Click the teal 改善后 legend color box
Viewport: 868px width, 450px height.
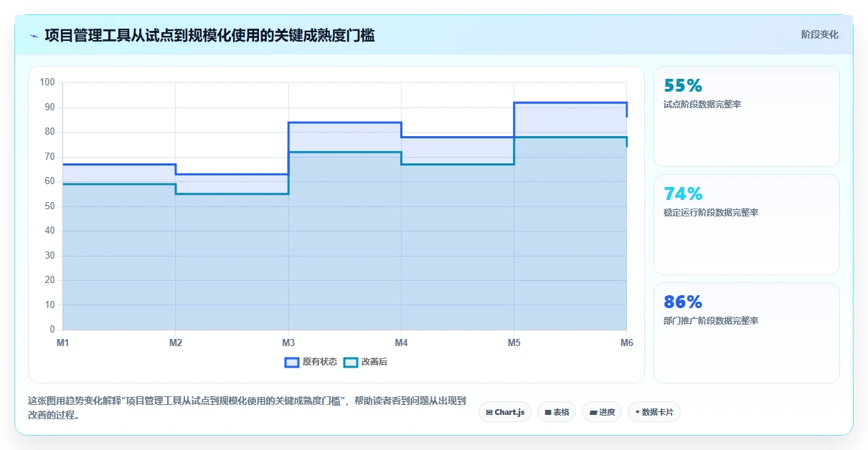[351, 362]
